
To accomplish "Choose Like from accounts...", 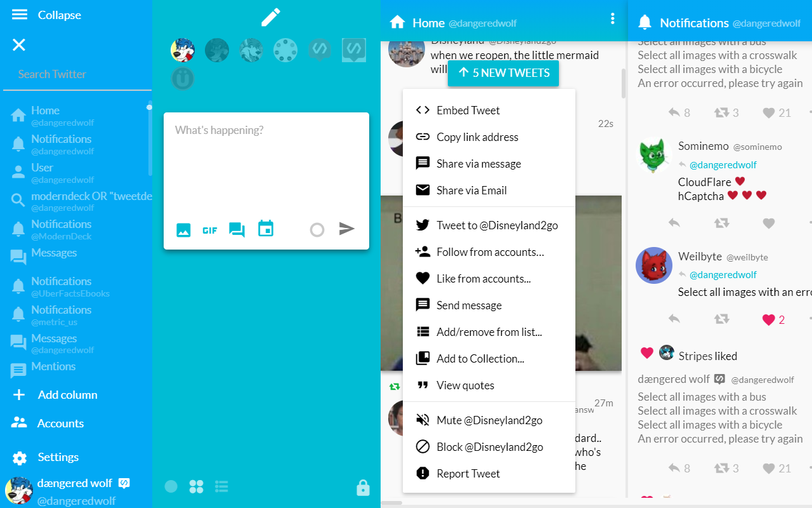I will pyautogui.click(x=489, y=279).
